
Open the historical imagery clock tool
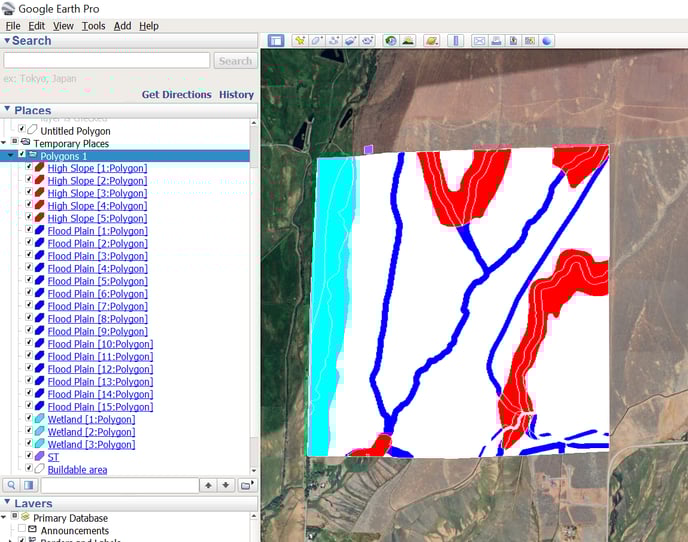(390, 41)
